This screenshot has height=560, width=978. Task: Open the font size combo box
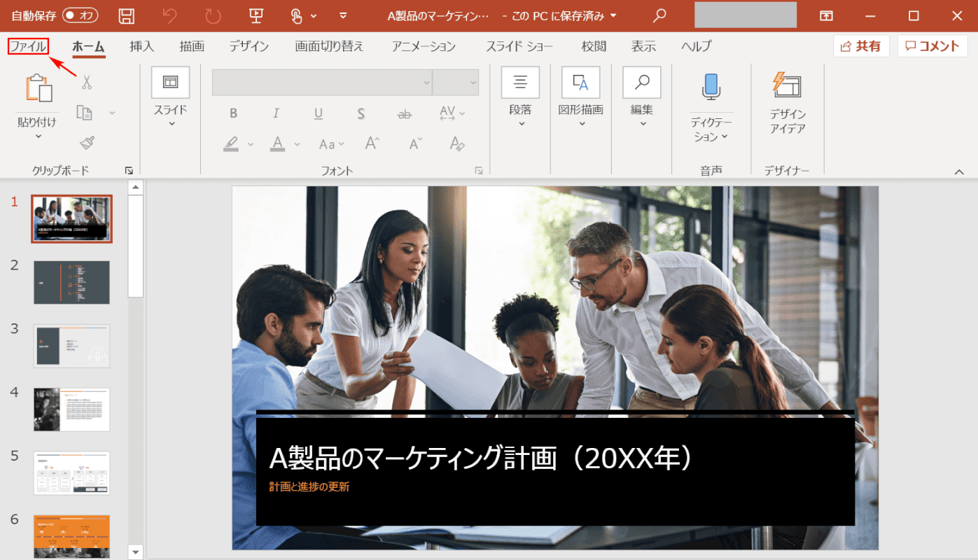(456, 82)
